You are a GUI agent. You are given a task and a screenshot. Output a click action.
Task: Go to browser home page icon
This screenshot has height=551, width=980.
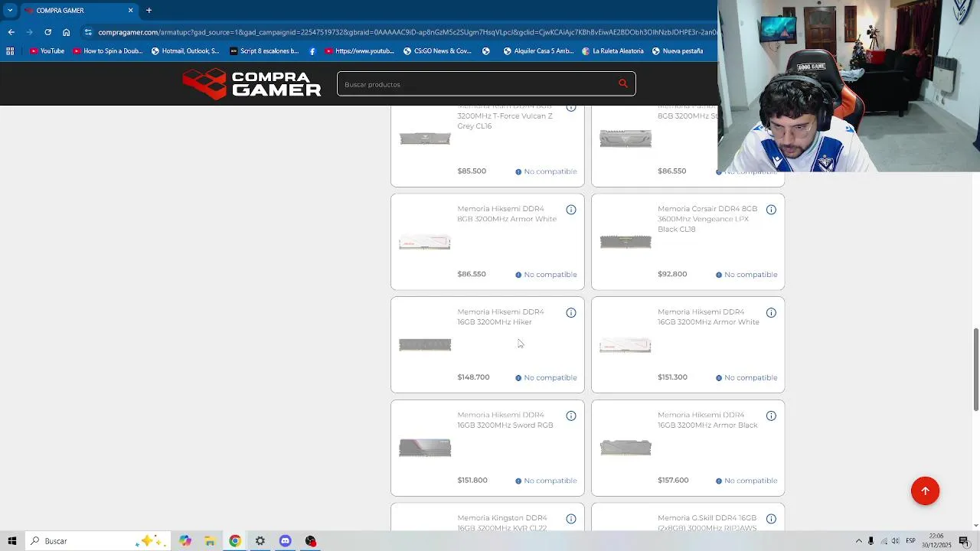[67, 32]
